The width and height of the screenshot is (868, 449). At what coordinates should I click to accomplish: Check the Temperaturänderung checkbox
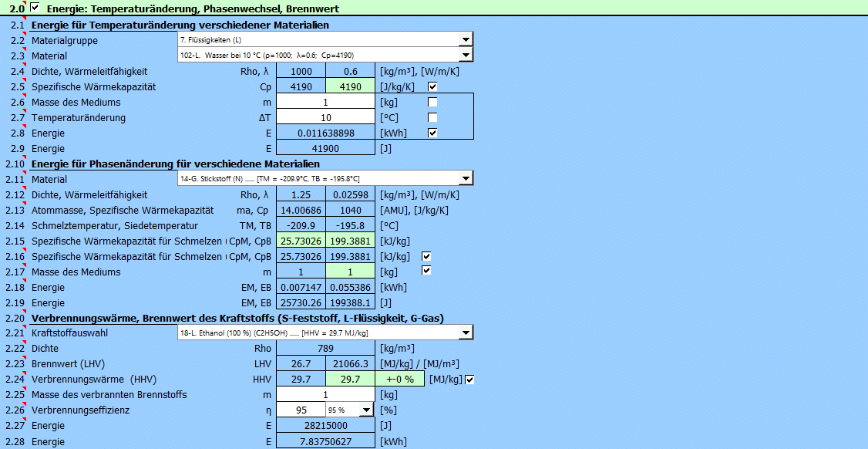coord(432,117)
